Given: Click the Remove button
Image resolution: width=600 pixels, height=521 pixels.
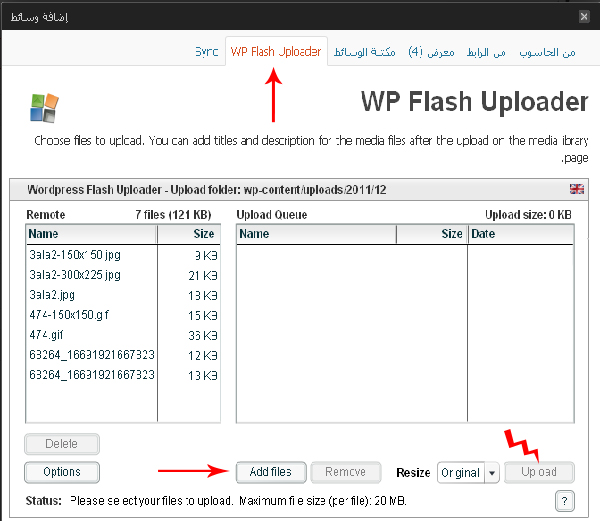Looking at the screenshot, I should (x=346, y=472).
